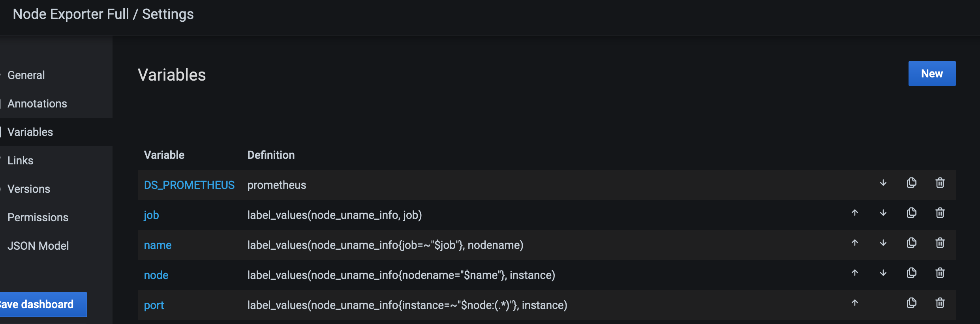Delete the DS_PROMETHEUS variable

click(940, 183)
